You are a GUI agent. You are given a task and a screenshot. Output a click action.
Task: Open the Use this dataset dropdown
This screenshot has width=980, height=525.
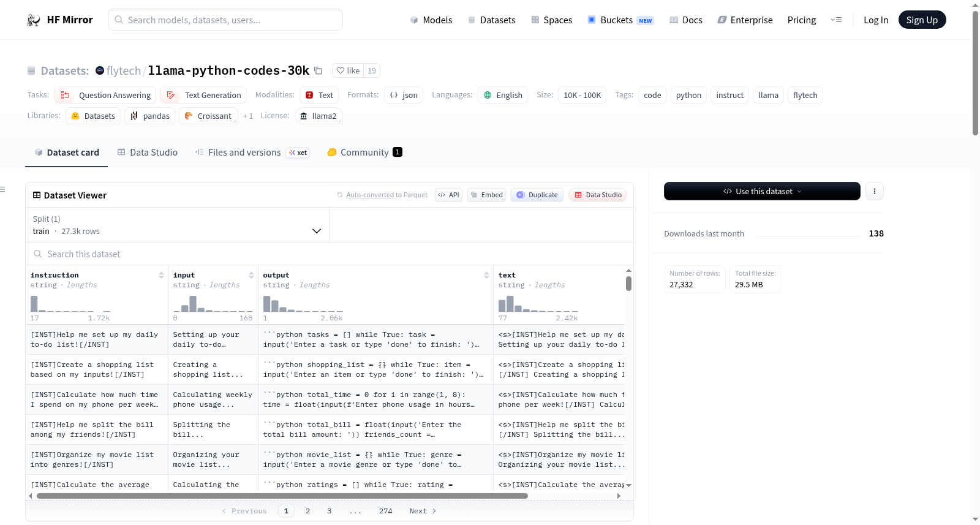coord(762,191)
